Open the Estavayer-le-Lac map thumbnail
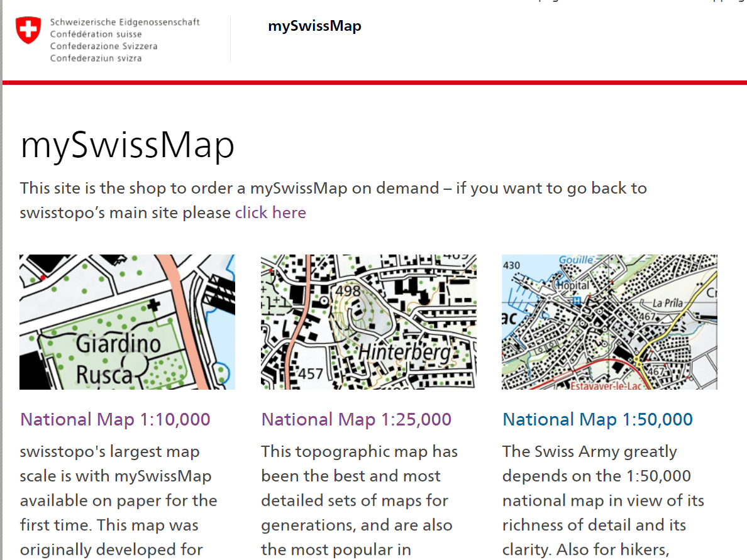This screenshot has width=747, height=560. (x=609, y=322)
